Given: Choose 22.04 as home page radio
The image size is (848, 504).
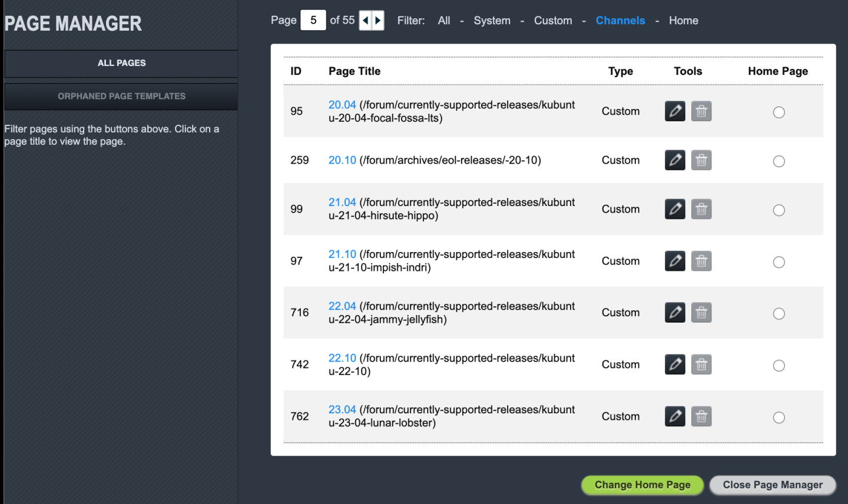Looking at the screenshot, I should coord(779,313).
